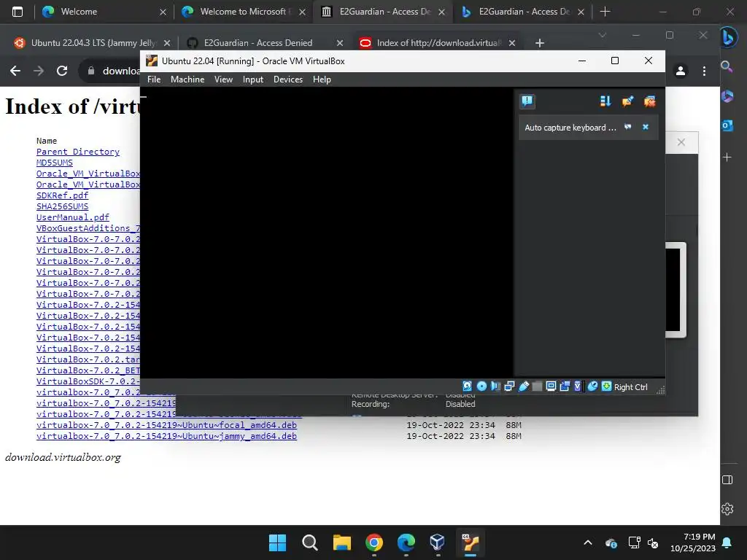Toggle the VirtualBox notification center icon
Screen dimensions: 747x560
point(527,101)
